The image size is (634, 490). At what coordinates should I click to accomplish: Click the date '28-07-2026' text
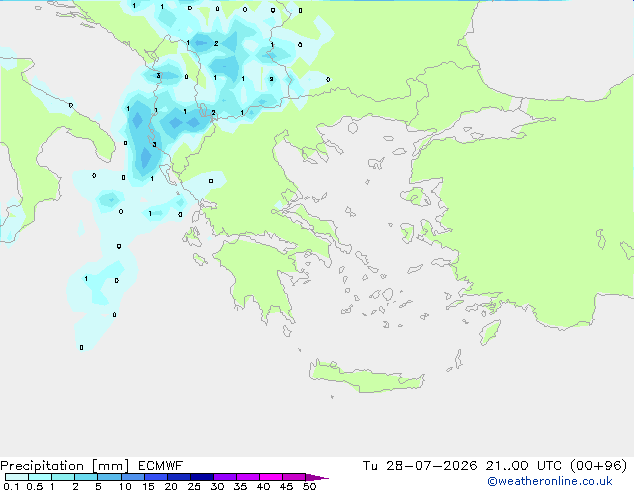[x=431, y=466]
